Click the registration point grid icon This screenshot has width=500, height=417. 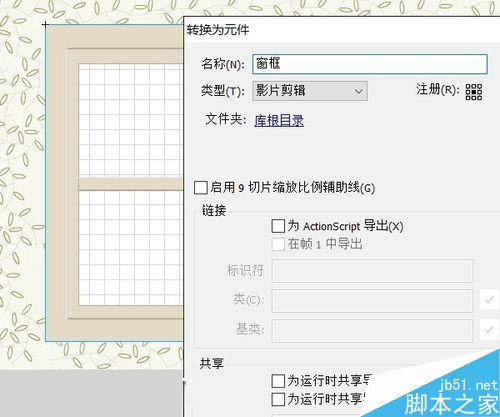click(x=474, y=92)
